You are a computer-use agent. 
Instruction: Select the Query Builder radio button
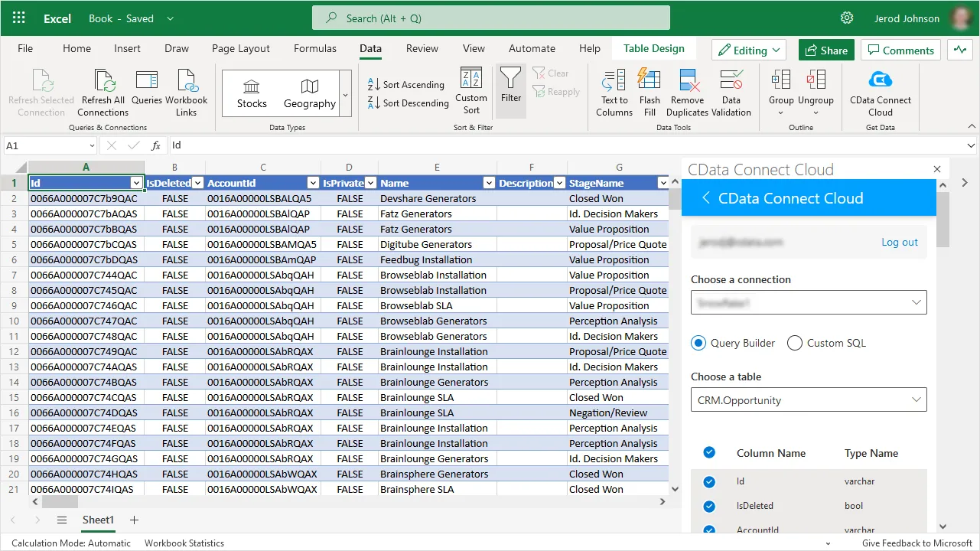tap(698, 343)
